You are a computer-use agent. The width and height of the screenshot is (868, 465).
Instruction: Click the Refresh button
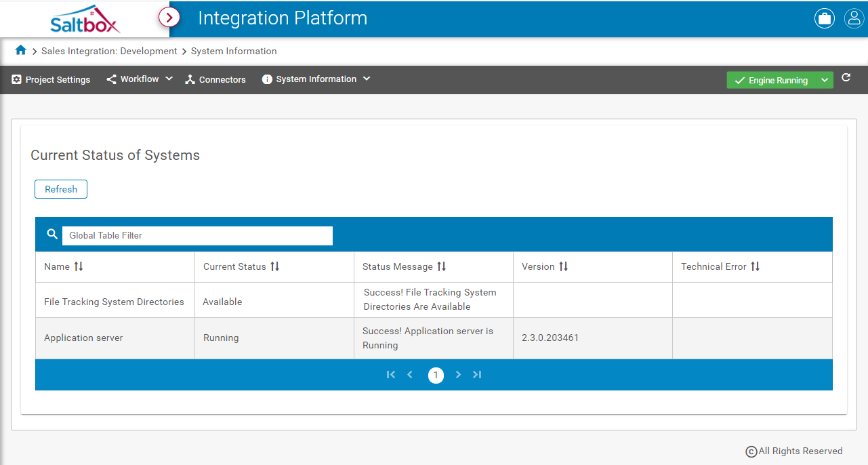tap(61, 189)
